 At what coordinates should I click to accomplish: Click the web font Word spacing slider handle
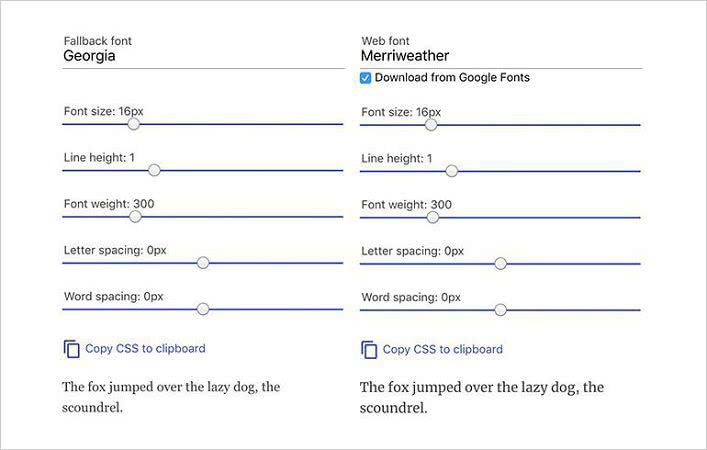[501, 309]
